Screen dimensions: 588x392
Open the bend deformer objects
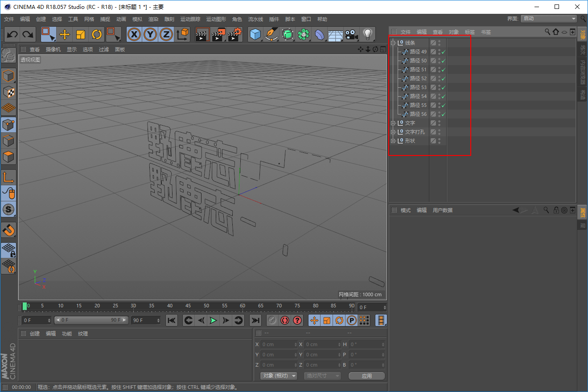coord(320,34)
